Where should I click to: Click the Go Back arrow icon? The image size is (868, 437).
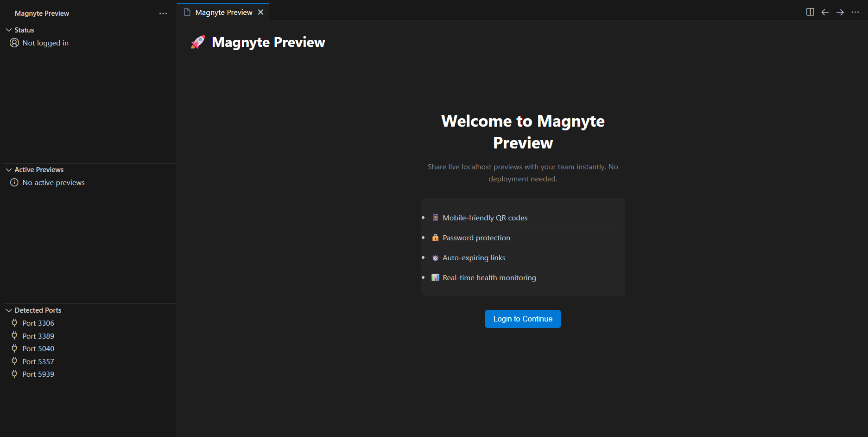(825, 12)
